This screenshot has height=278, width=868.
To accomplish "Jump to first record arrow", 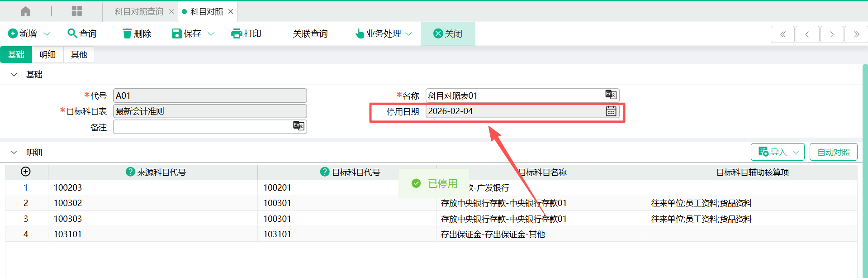I will tap(783, 34).
